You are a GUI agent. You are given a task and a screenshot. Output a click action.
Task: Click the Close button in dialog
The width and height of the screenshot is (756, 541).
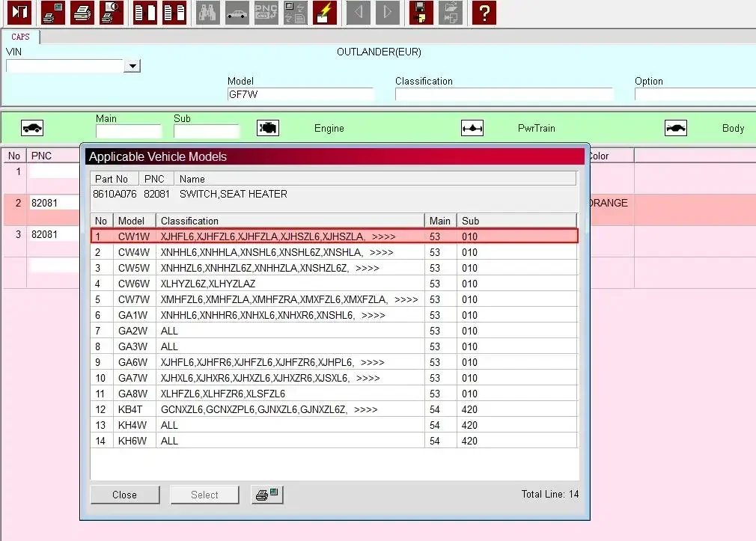tap(125, 495)
